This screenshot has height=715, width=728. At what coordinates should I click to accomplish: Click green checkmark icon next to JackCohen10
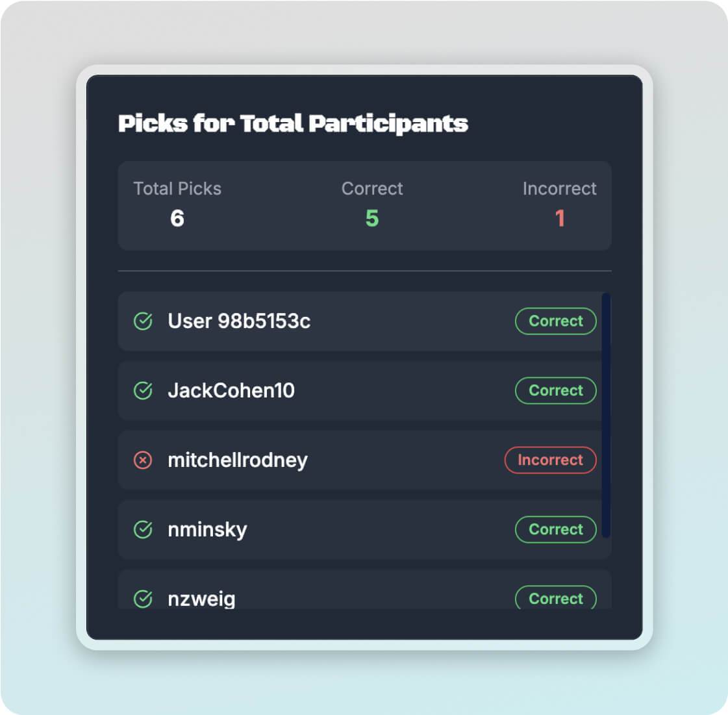(143, 390)
